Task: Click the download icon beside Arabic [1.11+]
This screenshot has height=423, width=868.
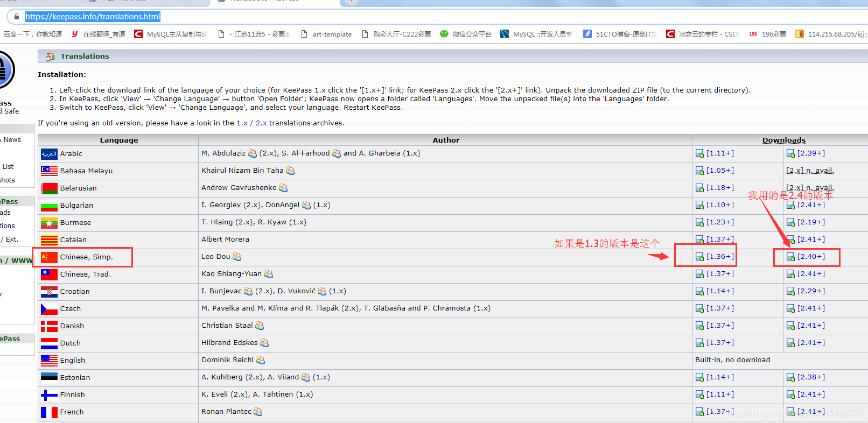Action: click(x=699, y=154)
